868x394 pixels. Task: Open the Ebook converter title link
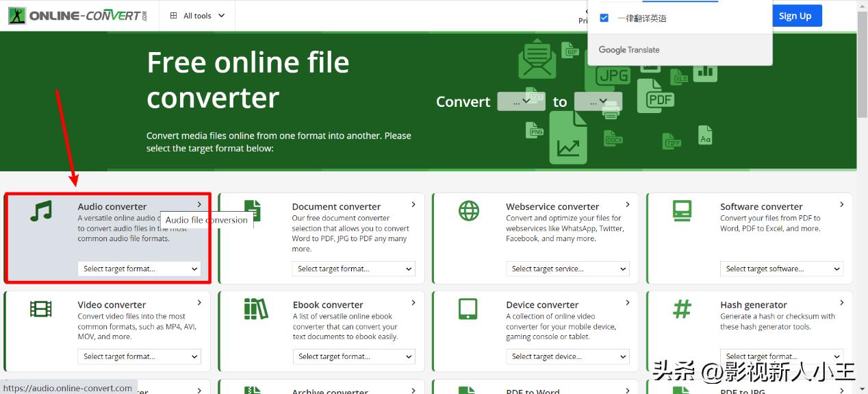(327, 305)
